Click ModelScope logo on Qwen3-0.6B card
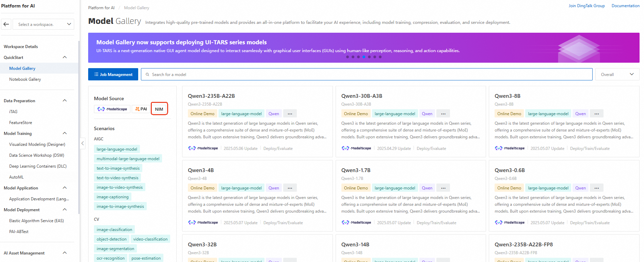Image resolution: width=644 pixels, height=262 pixels. point(510,222)
